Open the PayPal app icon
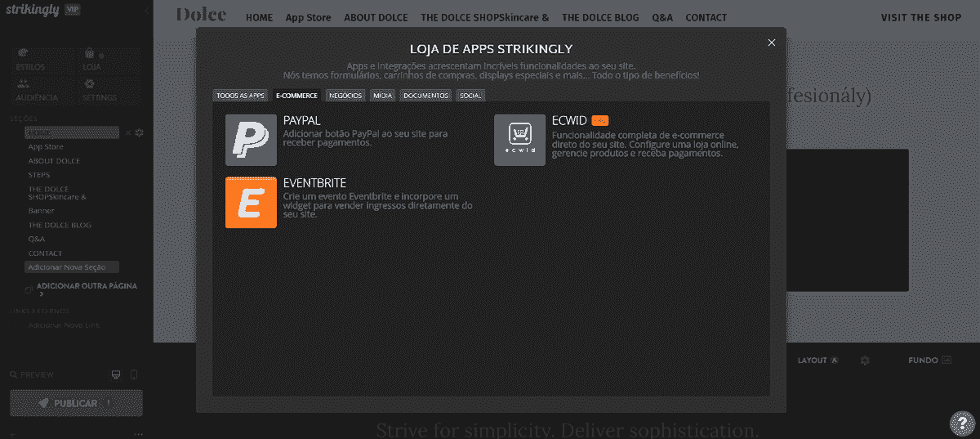The image size is (980, 439). [x=251, y=140]
